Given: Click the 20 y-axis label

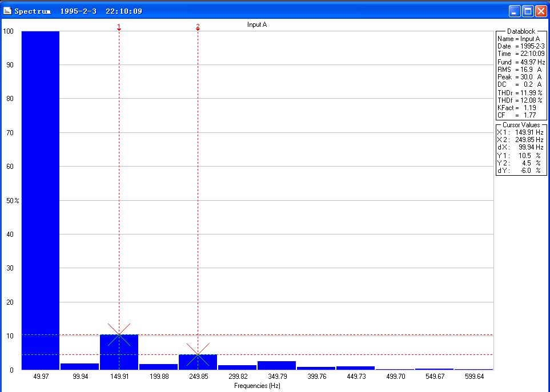Looking at the screenshot, I should tap(10, 302).
